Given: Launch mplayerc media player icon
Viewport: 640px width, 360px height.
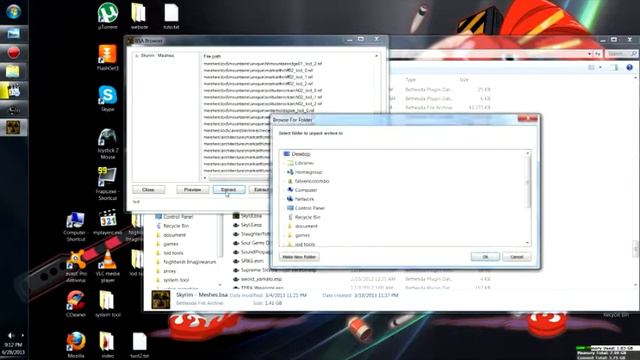Looking at the screenshot, I should 108,222.
